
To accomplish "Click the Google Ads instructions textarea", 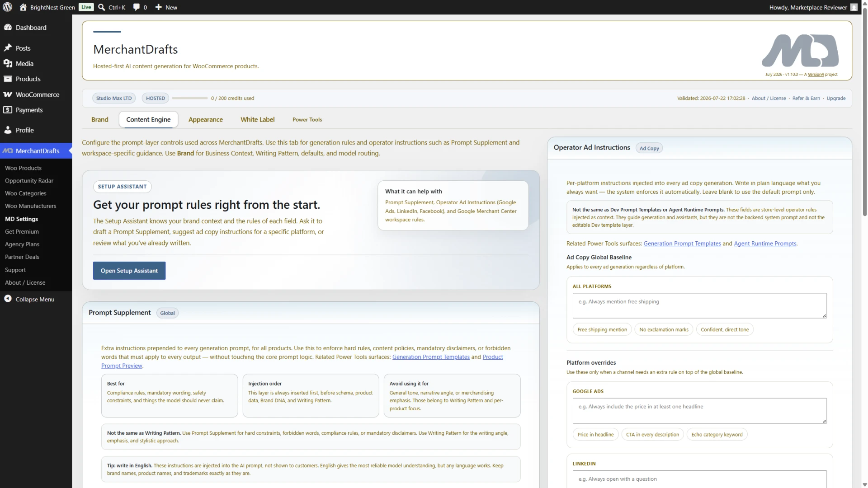I will pyautogui.click(x=699, y=411).
